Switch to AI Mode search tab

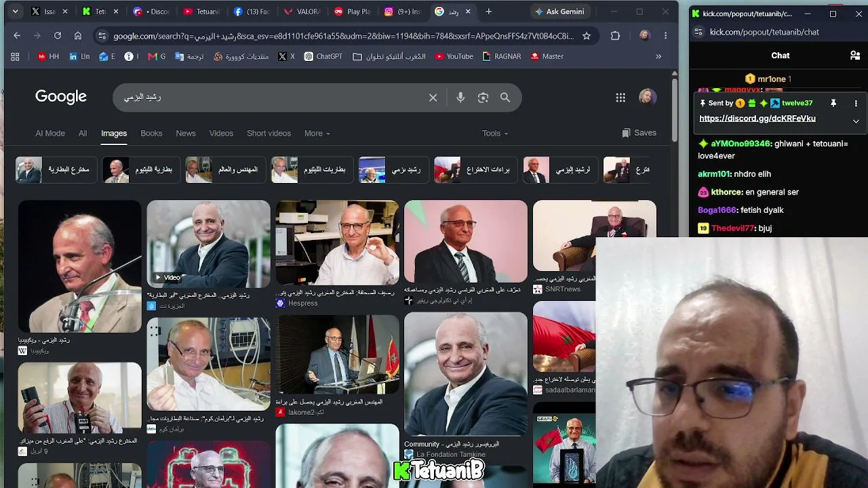click(x=50, y=134)
